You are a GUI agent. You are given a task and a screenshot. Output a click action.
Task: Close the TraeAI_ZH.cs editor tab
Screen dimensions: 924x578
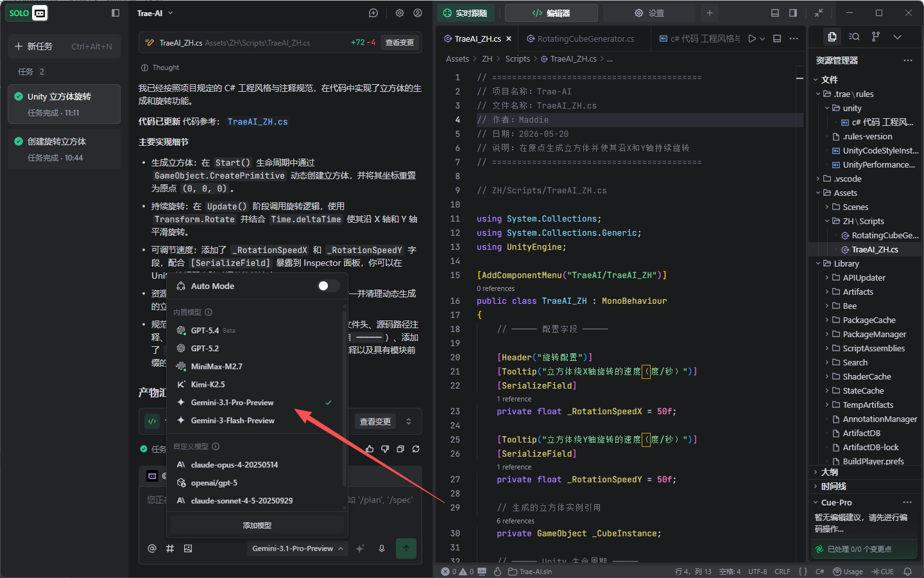509,39
